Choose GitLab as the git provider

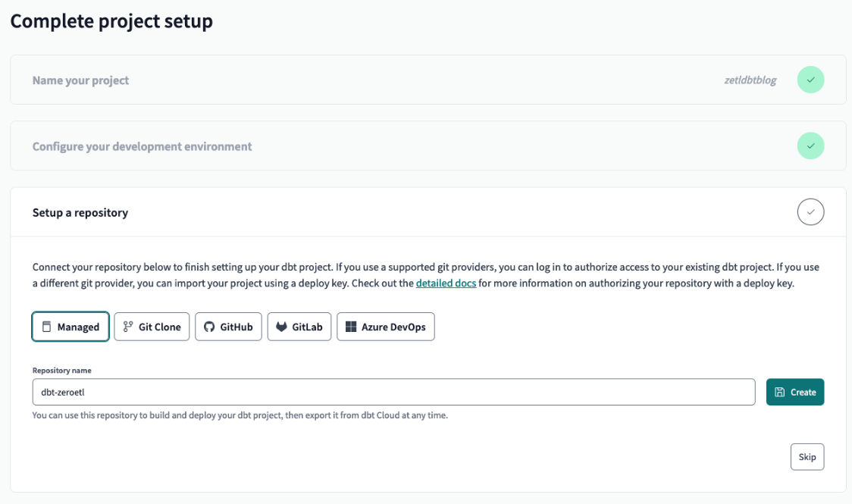tap(299, 327)
